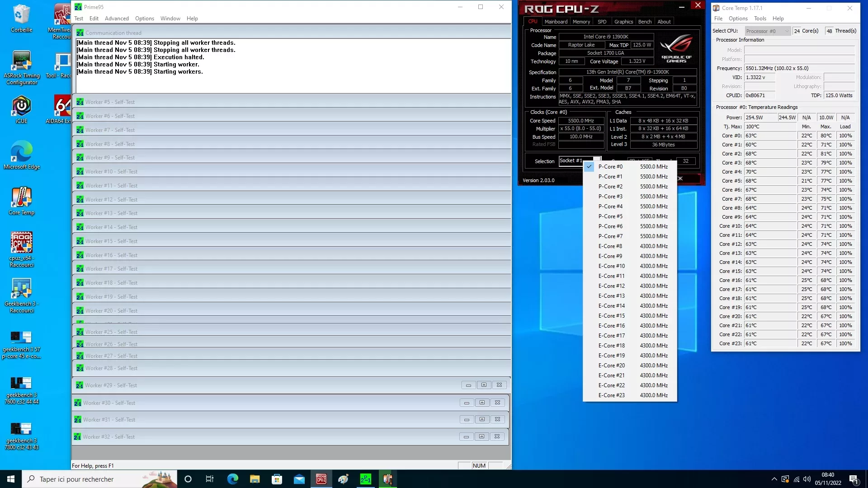The height and width of the screenshot is (488, 868).
Task: Open the Corbeille recycle bin icon
Action: coord(21,18)
